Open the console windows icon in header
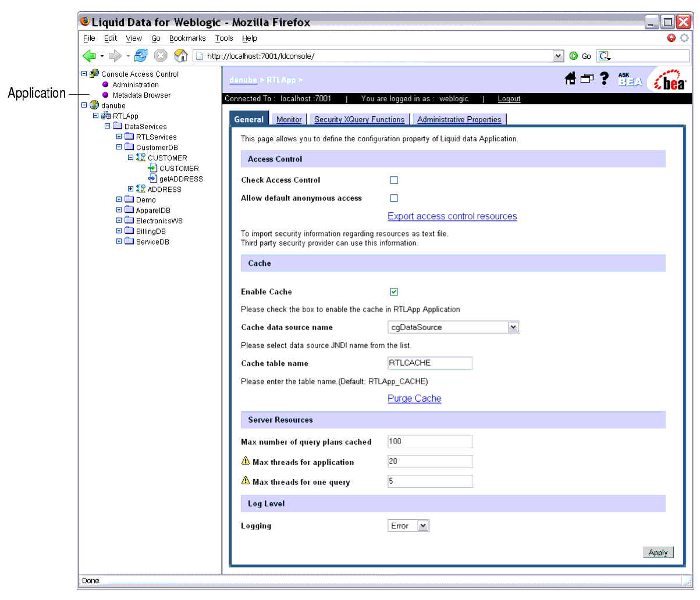Viewport: 700px width, 600px height. [587, 78]
